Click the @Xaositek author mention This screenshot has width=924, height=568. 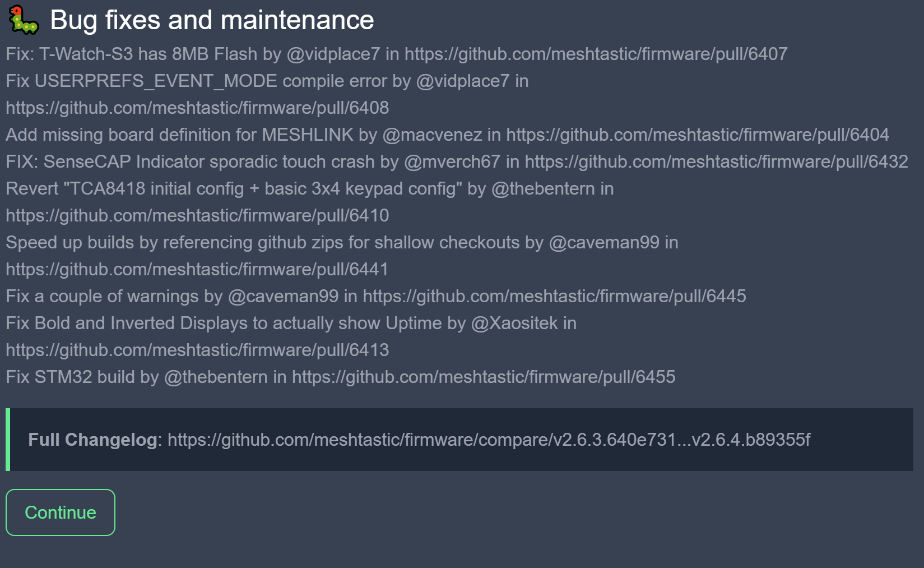[x=514, y=323]
